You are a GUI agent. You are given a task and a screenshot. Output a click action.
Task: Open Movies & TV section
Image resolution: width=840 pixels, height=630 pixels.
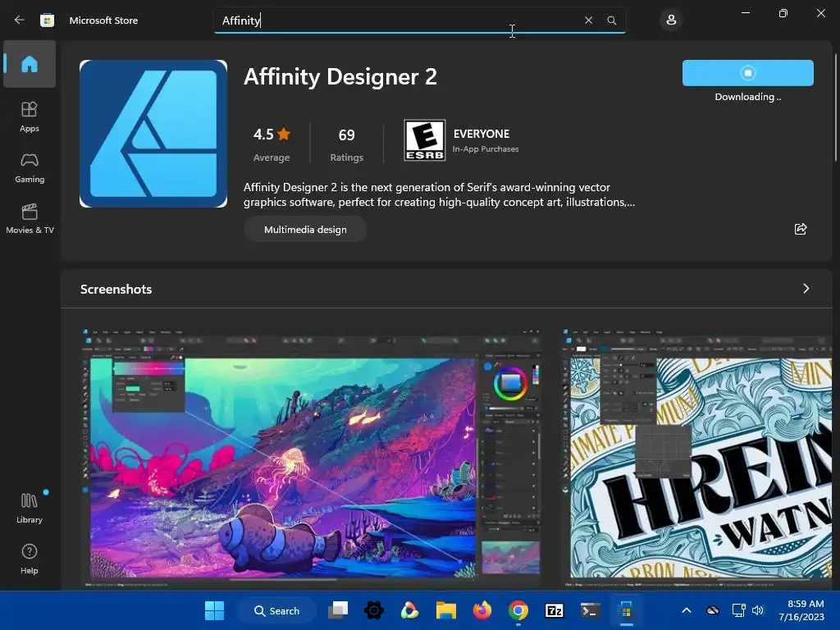[30, 218]
